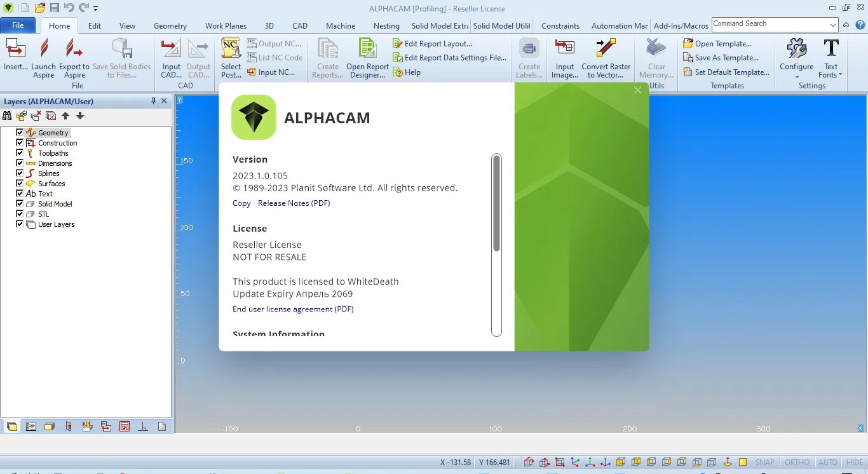Launch the Open Report Designer tool
Screen dimensions: 868x474
coord(367,57)
